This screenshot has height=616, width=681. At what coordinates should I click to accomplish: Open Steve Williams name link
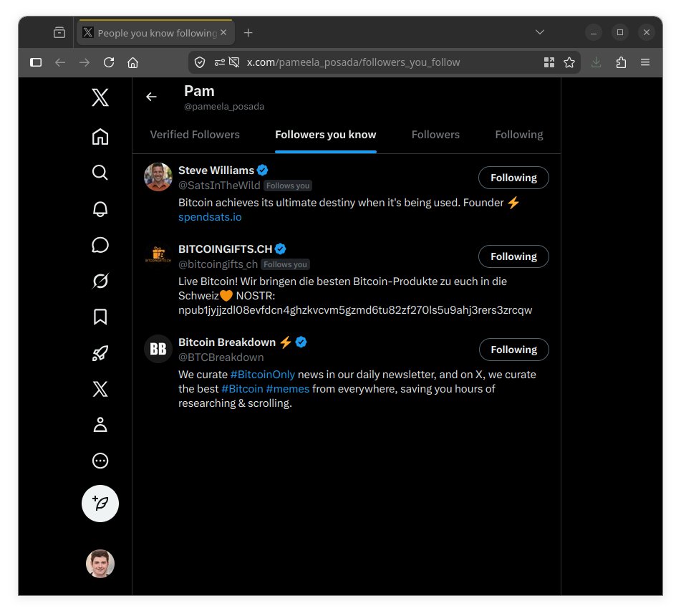click(216, 170)
